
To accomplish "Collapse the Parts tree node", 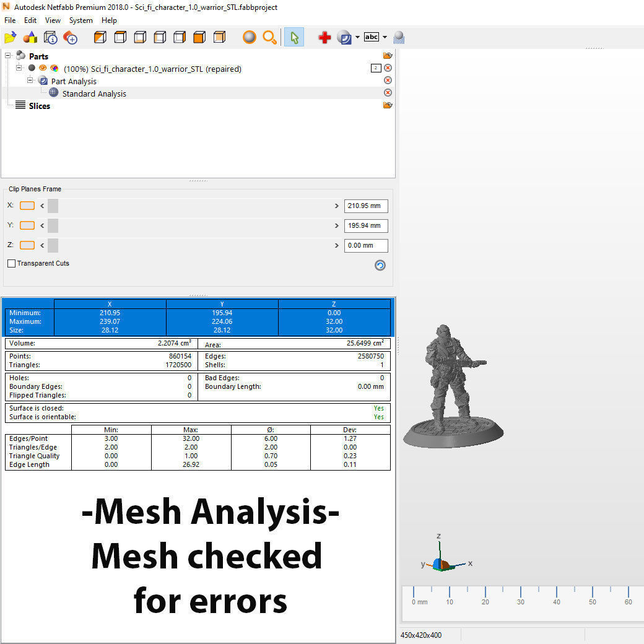I will coord(9,56).
